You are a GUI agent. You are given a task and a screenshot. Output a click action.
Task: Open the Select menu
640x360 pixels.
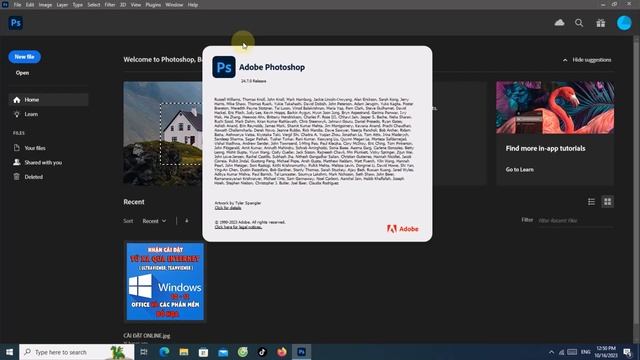click(x=93, y=5)
